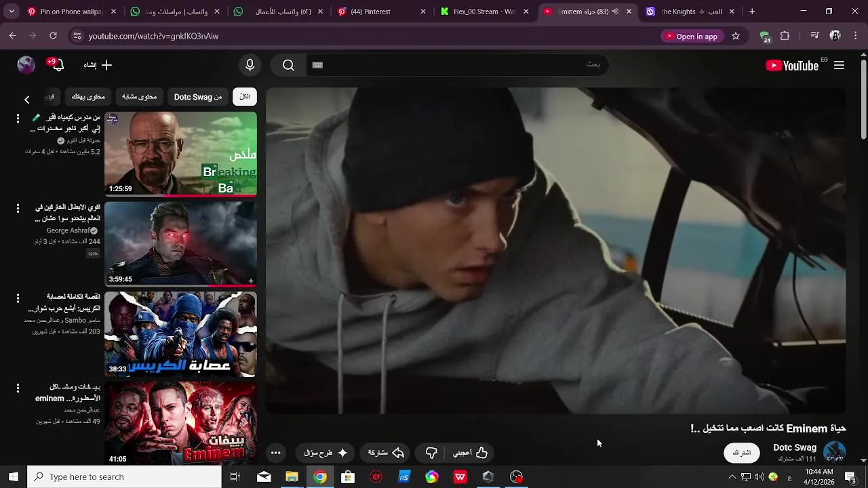Open the Dotc Swag channel name link

coord(795,448)
